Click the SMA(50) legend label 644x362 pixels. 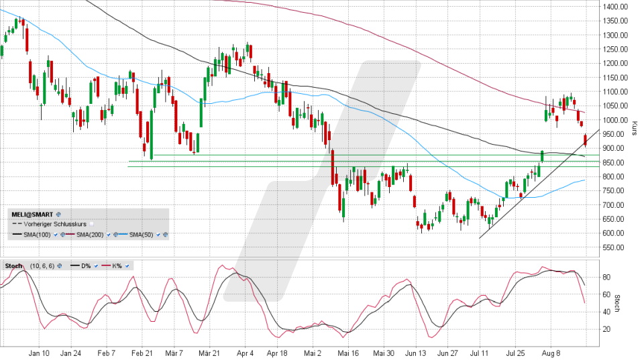[142, 235]
